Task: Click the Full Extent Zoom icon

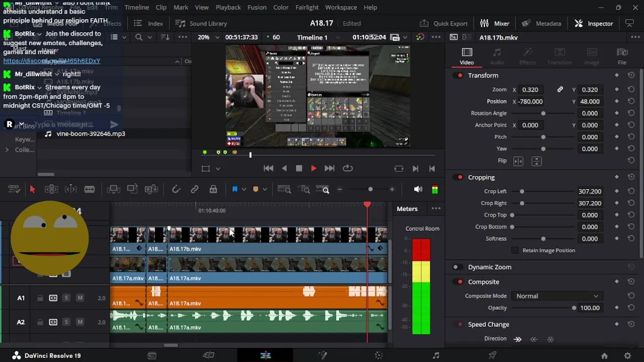Action: coord(284,190)
